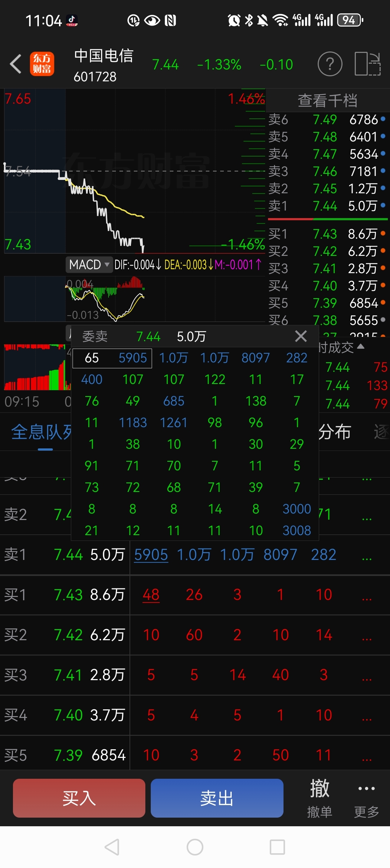Tap the 40 entry in 买3 queue row
390x868 pixels.
281,675
